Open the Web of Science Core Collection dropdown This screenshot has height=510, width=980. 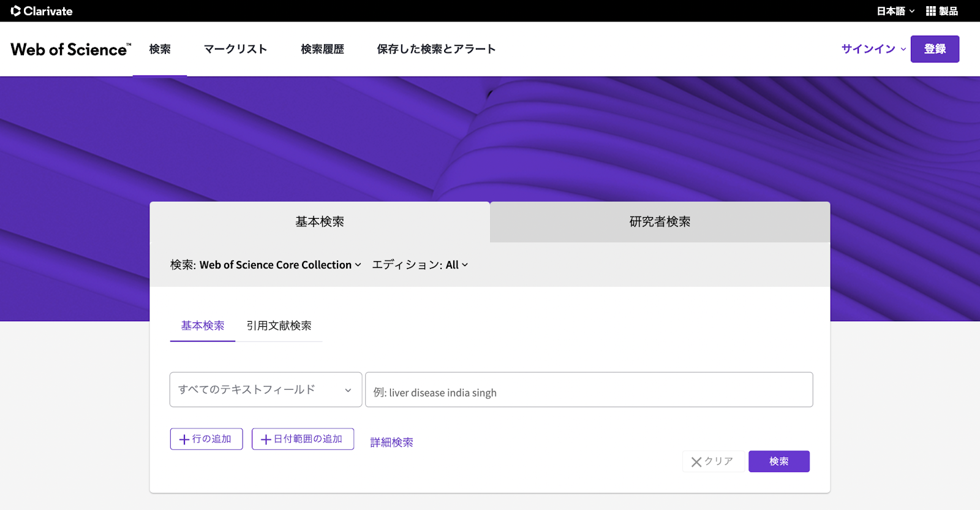[x=280, y=265]
